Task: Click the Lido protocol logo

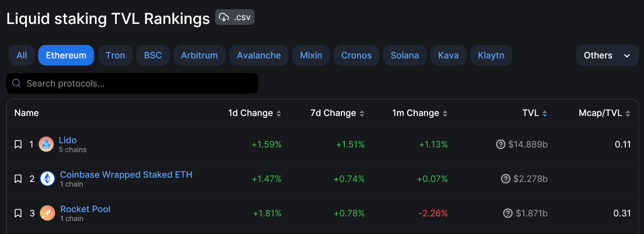Action: pyautogui.click(x=46, y=145)
